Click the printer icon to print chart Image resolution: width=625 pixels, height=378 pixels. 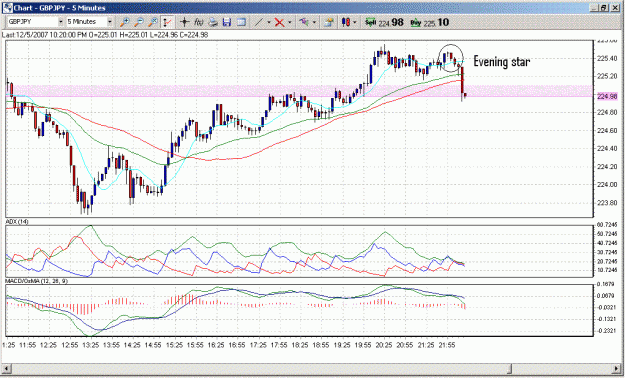pyautogui.click(x=213, y=22)
